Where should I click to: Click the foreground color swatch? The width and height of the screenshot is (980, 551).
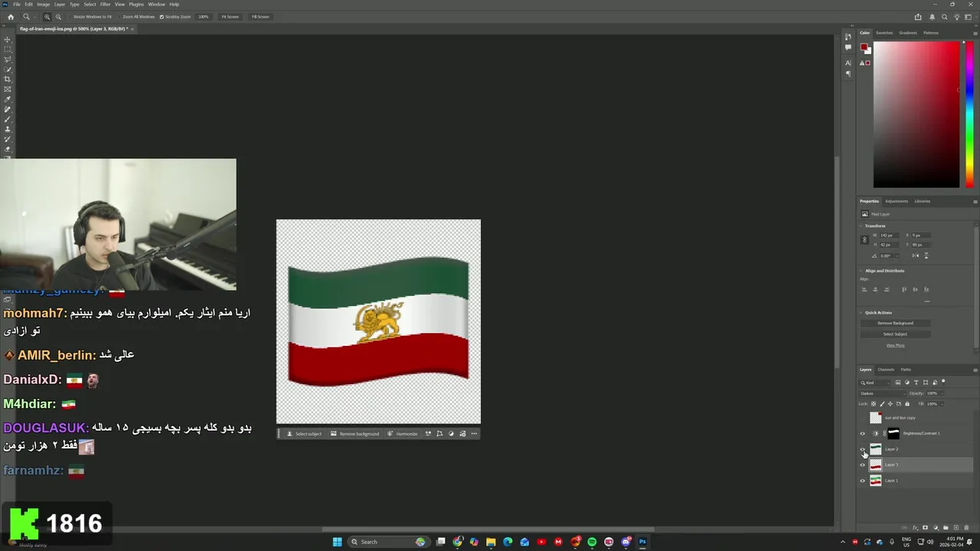(x=864, y=47)
